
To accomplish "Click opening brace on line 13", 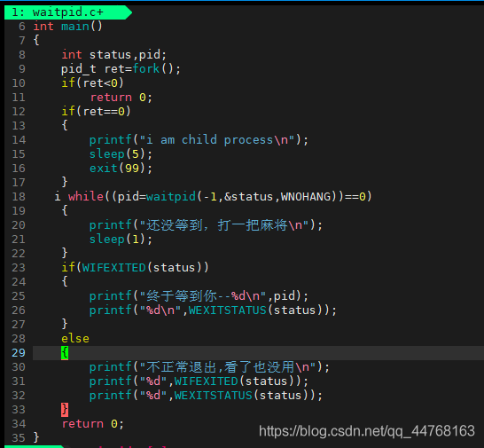I will click(65, 126).
